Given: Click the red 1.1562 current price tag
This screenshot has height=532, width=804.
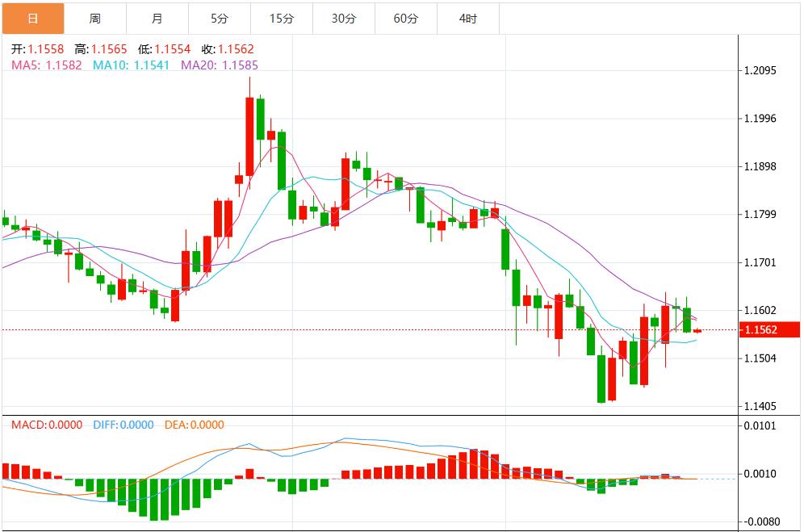Looking at the screenshot, I should [768, 329].
